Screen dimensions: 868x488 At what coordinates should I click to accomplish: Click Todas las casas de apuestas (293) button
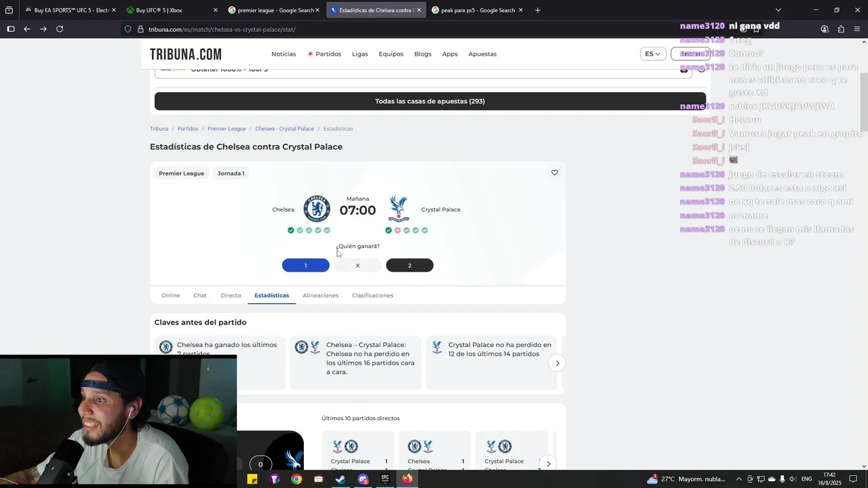pyautogui.click(x=430, y=101)
